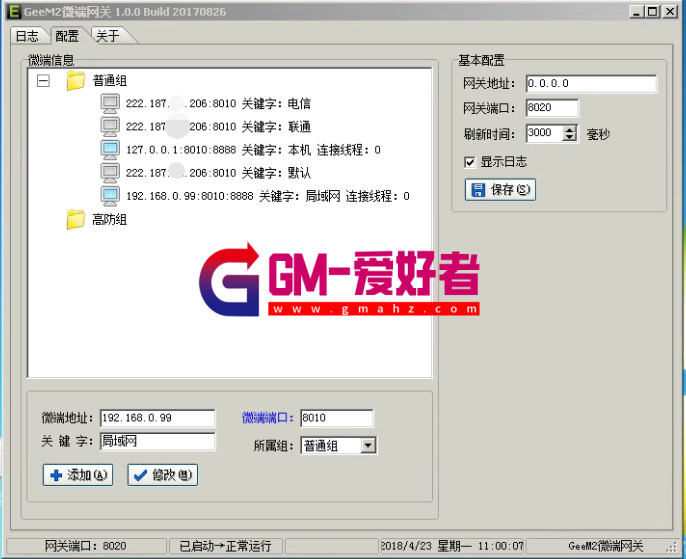Click the 网关端口 input field
This screenshot has width=686, height=559.
click(552, 108)
